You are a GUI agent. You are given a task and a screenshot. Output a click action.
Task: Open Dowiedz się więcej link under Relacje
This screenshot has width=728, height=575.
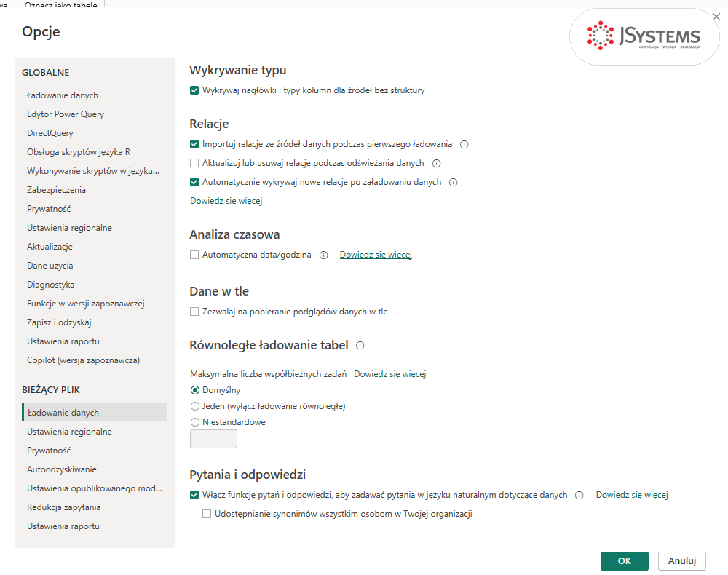tap(226, 201)
